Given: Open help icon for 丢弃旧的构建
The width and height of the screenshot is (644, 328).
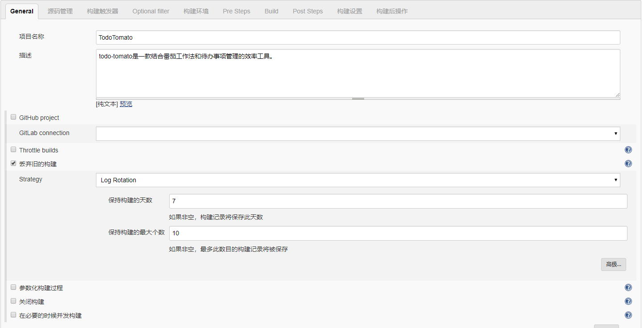Looking at the screenshot, I should (x=628, y=164).
